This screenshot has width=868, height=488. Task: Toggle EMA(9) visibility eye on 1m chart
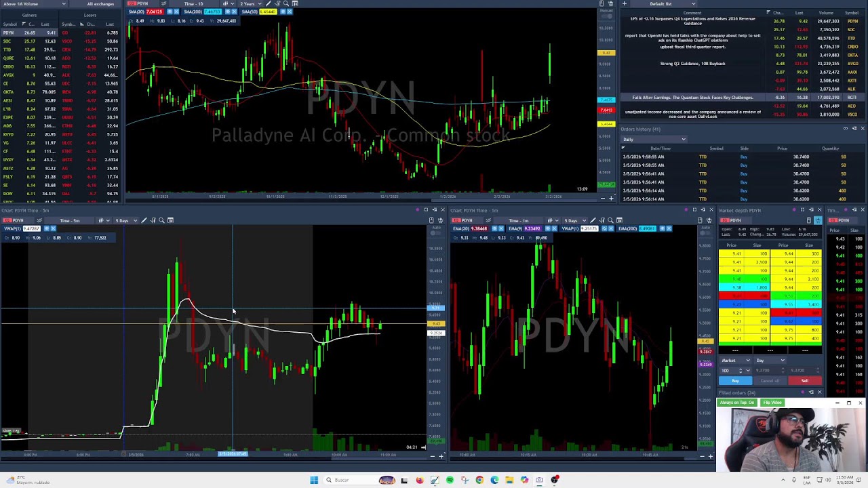tap(548, 228)
